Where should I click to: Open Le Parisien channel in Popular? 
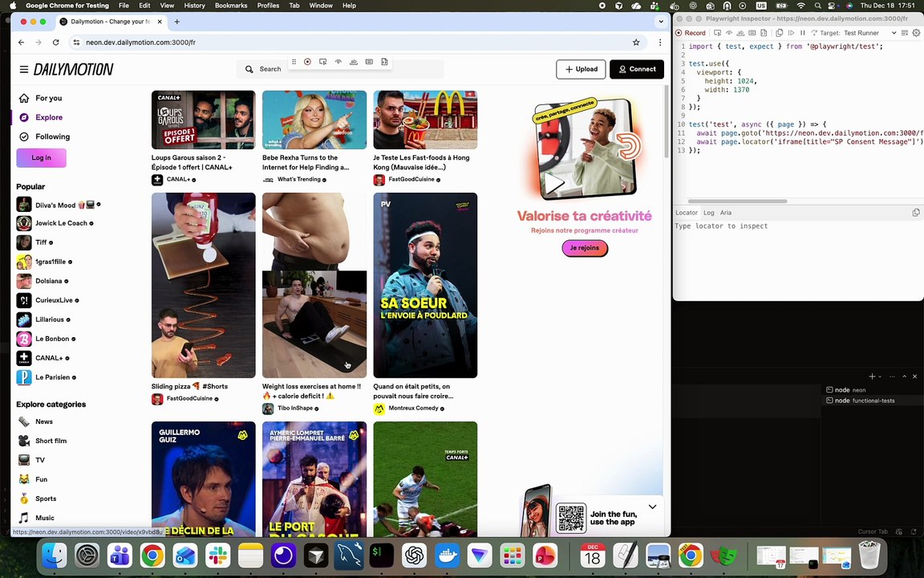(x=47, y=377)
